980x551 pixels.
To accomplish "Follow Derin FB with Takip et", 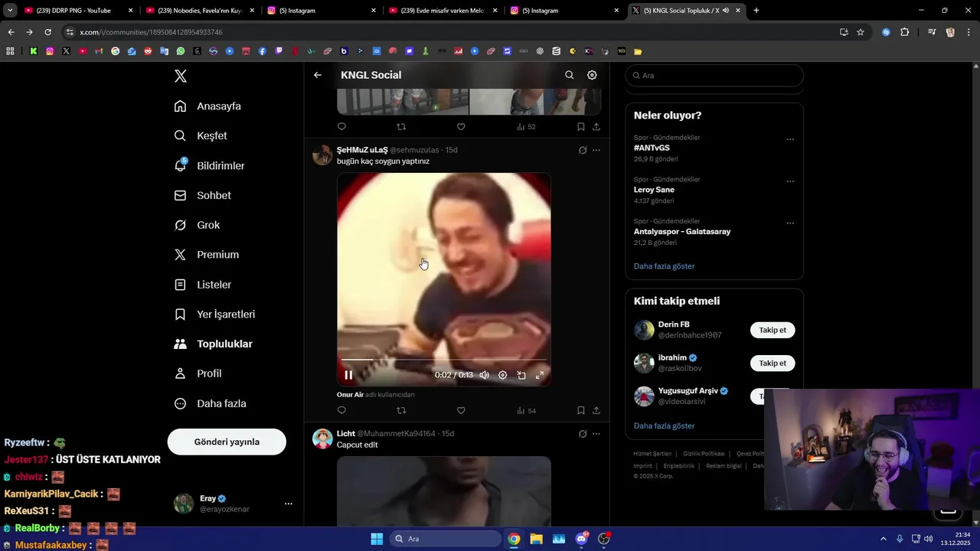I will tap(773, 330).
